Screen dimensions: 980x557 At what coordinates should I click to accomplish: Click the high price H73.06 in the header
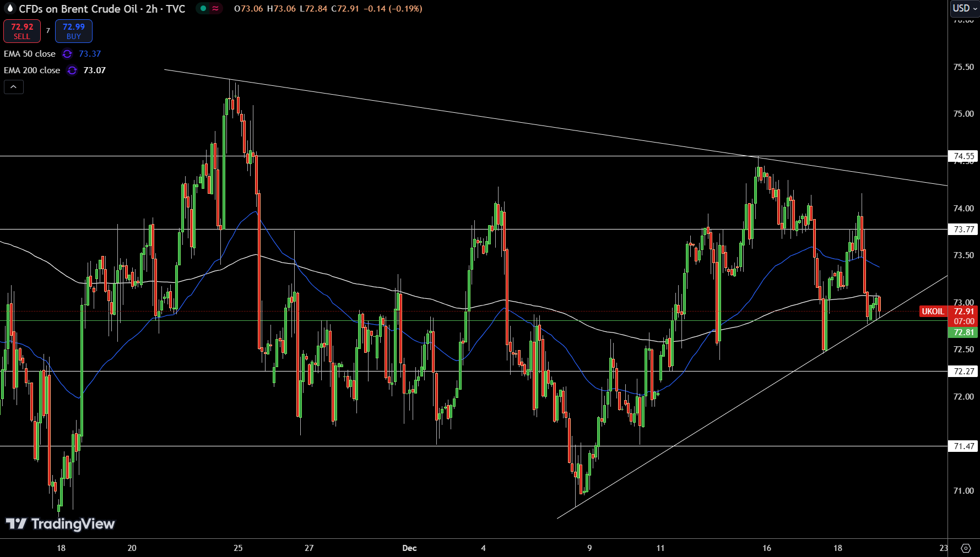(x=281, y=9)
